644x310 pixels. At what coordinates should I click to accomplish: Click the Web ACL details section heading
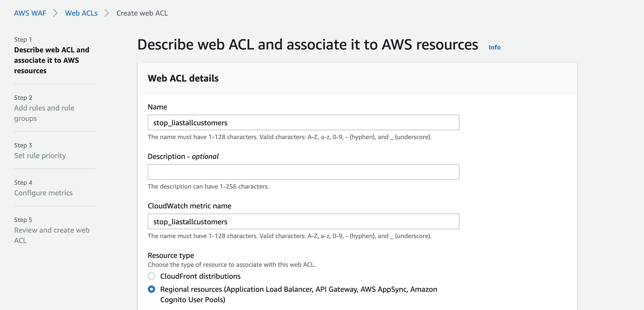pyautogui.click(x=183, y=78)
